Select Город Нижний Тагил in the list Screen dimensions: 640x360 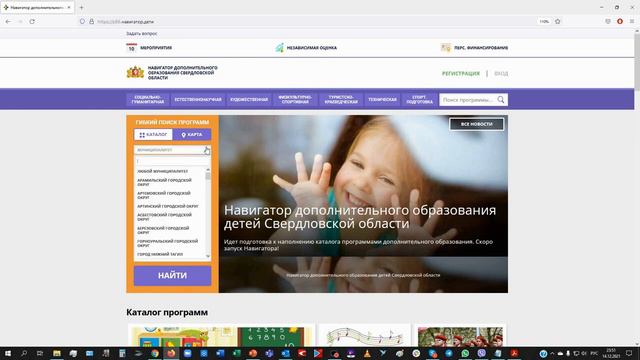coord(160,254)
